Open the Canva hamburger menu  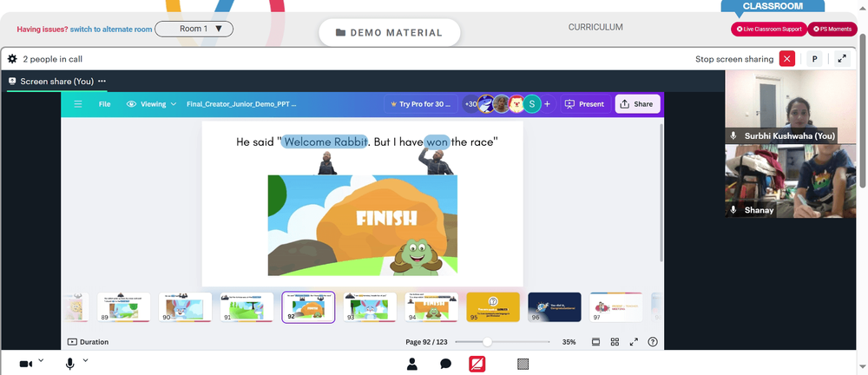(x=78, y=103)
